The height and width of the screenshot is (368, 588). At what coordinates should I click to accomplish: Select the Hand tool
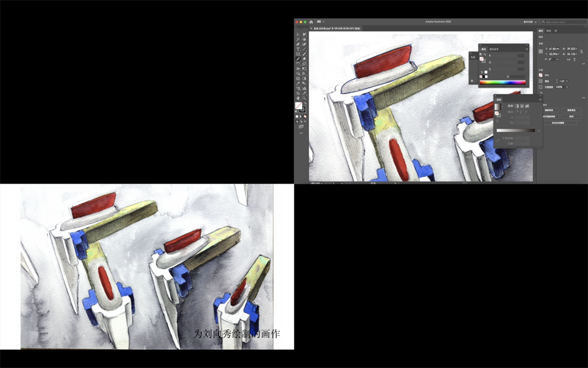298,98
